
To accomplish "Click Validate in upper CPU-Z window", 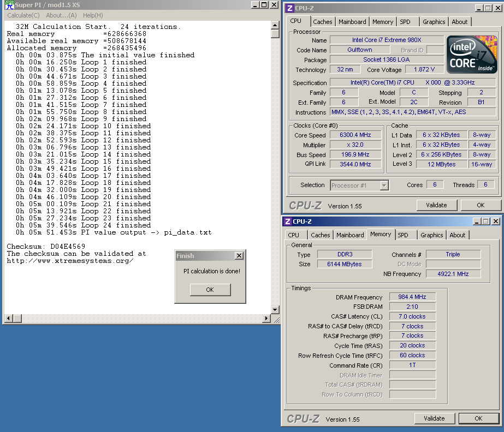I will [436, 205].
